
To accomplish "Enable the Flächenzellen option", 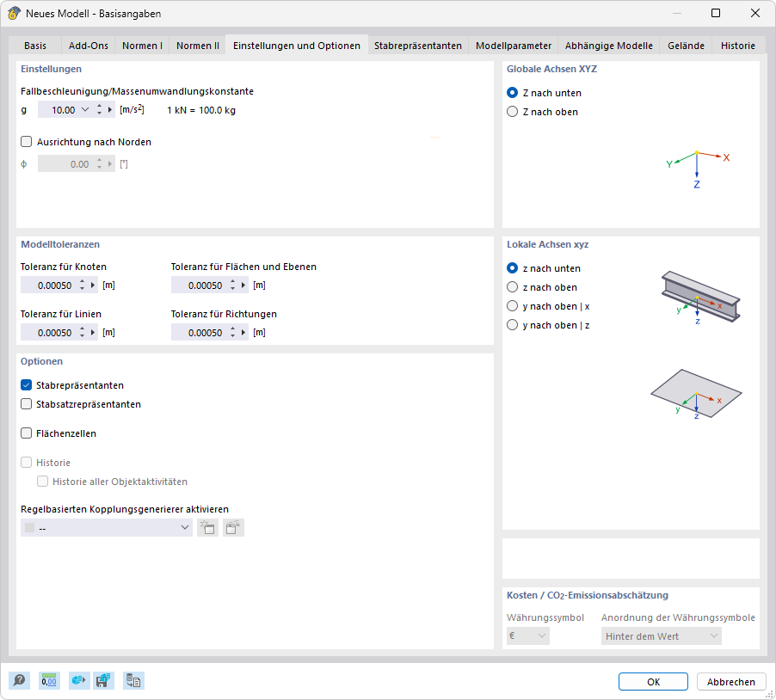I will point(25,433).
